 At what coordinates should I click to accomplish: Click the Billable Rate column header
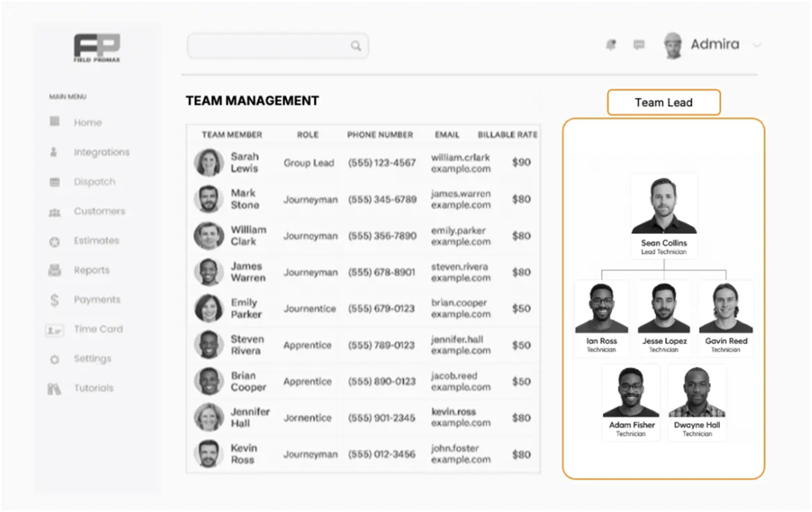coord(507,134)
